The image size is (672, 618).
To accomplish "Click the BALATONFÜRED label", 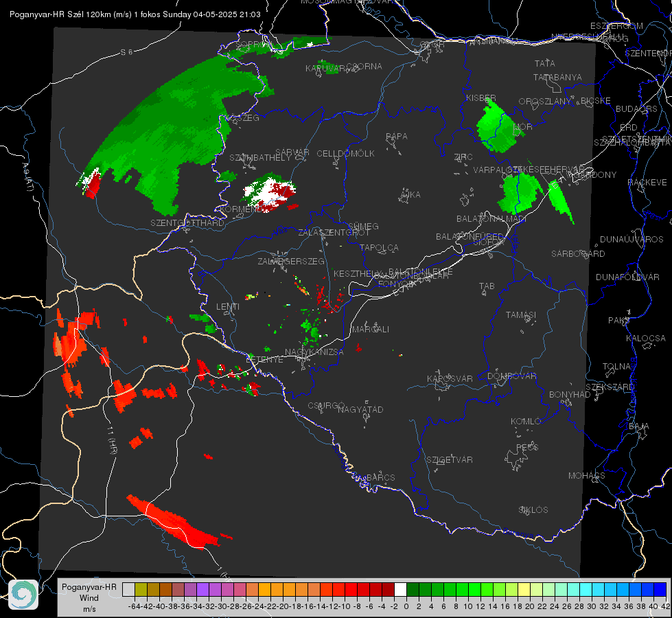I will coord(470,237).
